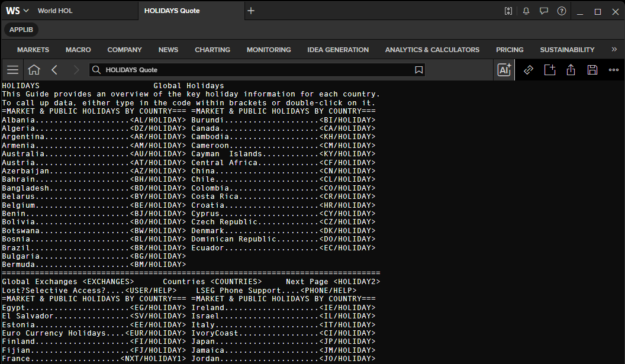
Task: Expand the WS workspace dropdown
Action: point(17,11)
